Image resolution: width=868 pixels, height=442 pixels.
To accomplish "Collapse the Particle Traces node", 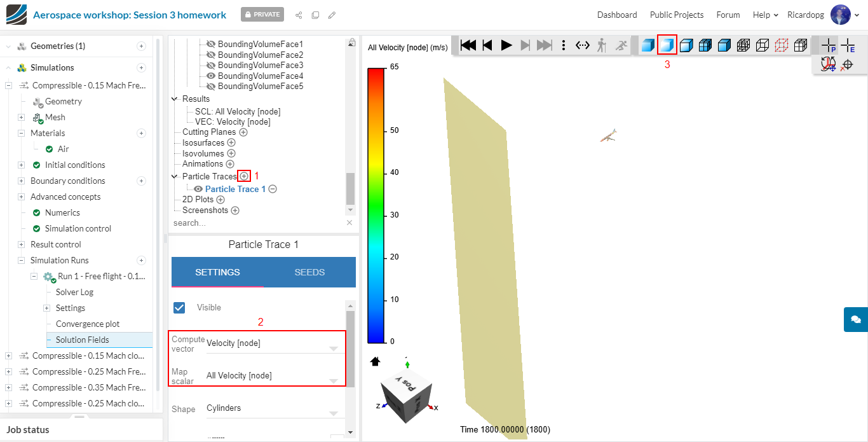I will click(x=175, y=176).
